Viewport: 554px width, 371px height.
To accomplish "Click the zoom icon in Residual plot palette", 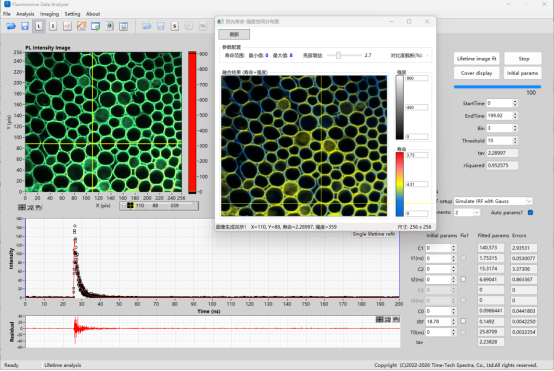I will 388,319.
